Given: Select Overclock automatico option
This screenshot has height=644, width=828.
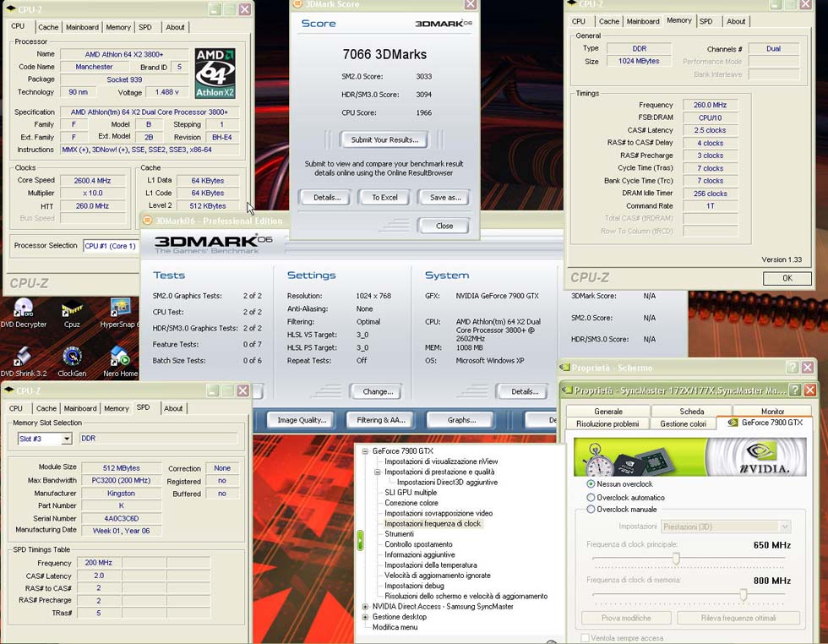Looking at the screenshot, I should [x=591, y=497].
